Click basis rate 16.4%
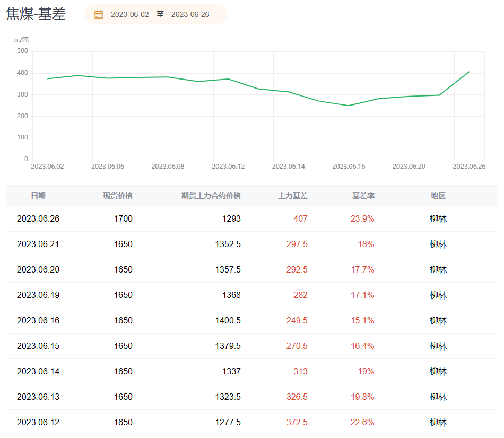Screen dimensions: 504x438 tap(362, 346)
